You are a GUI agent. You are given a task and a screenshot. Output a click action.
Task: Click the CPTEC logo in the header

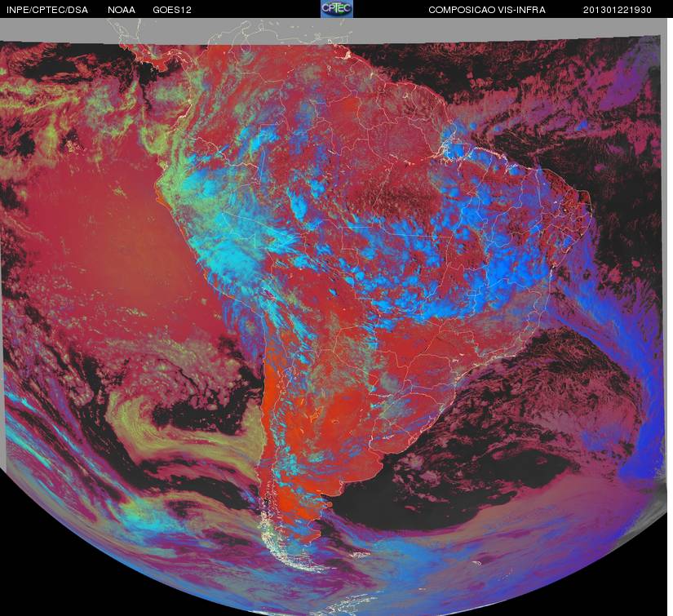point(337,9)
